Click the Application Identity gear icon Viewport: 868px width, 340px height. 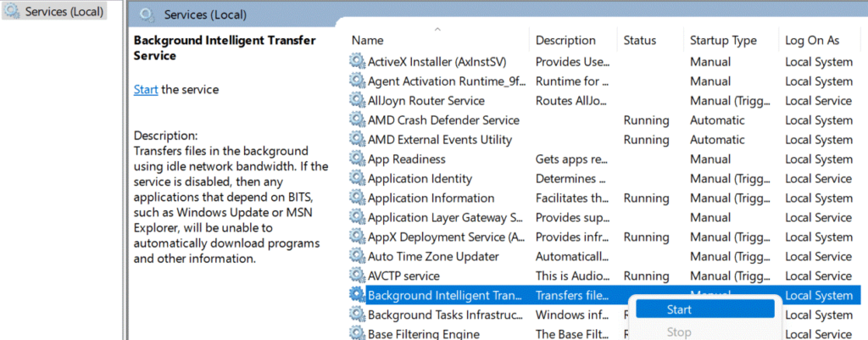(358, 178)
